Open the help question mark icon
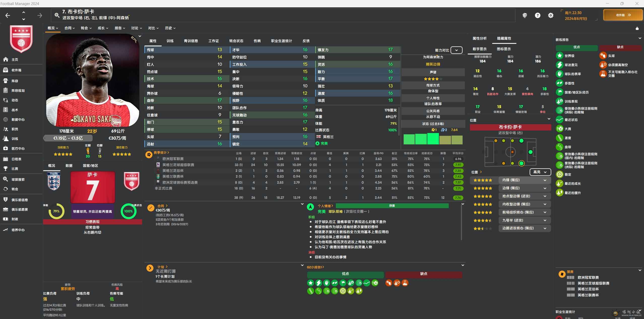The image size is (644, 319). 537,15
